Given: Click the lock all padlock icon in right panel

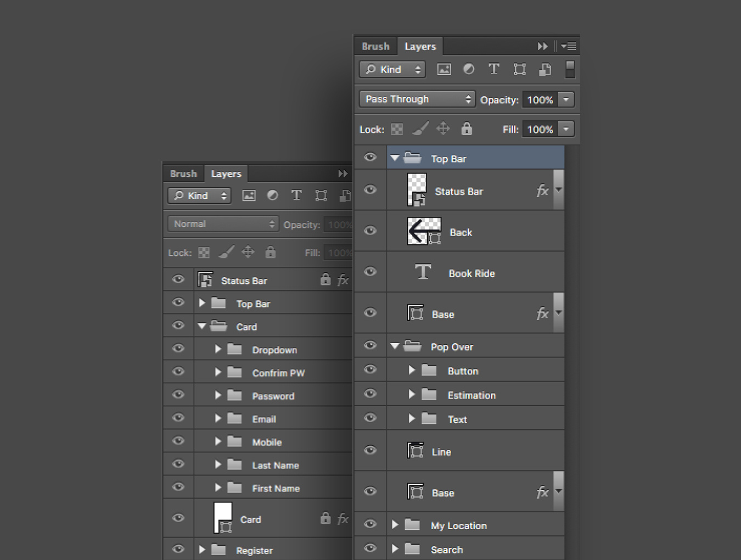Looking at the screenshot, I should click(467, 129).
